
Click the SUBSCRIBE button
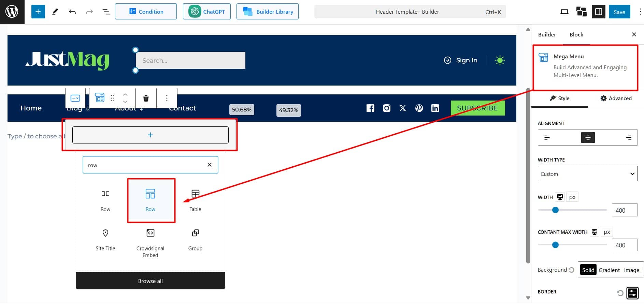(x=477, y=108)
